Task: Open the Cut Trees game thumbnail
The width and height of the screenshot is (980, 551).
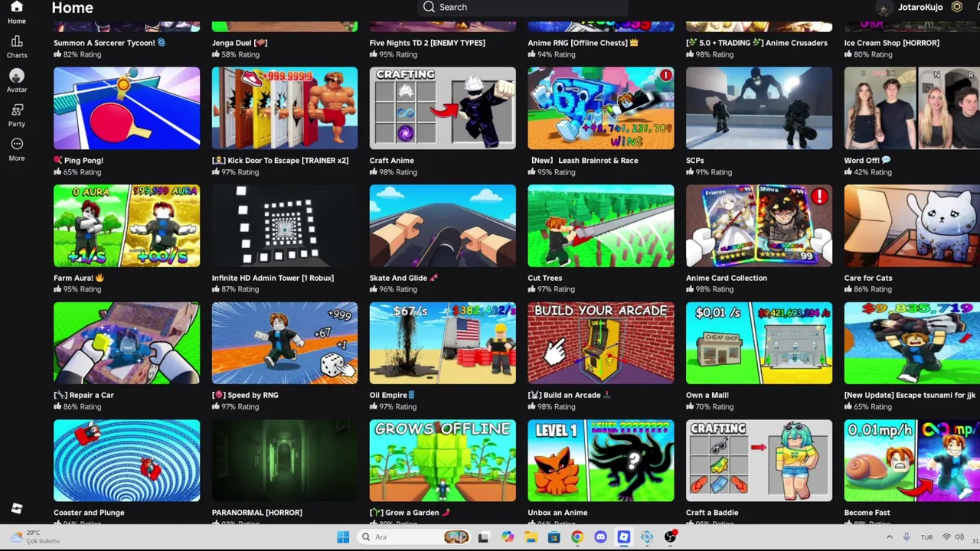Action: tap(601, 226)
